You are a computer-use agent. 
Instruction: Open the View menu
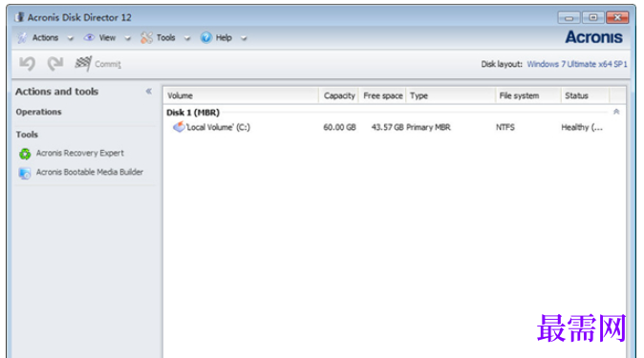[x=107, y=38]
